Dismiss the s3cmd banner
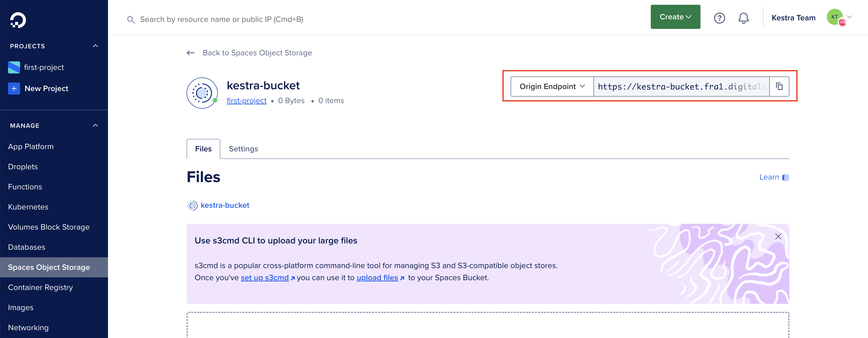 pyautogui.click(x=778, y=236)
